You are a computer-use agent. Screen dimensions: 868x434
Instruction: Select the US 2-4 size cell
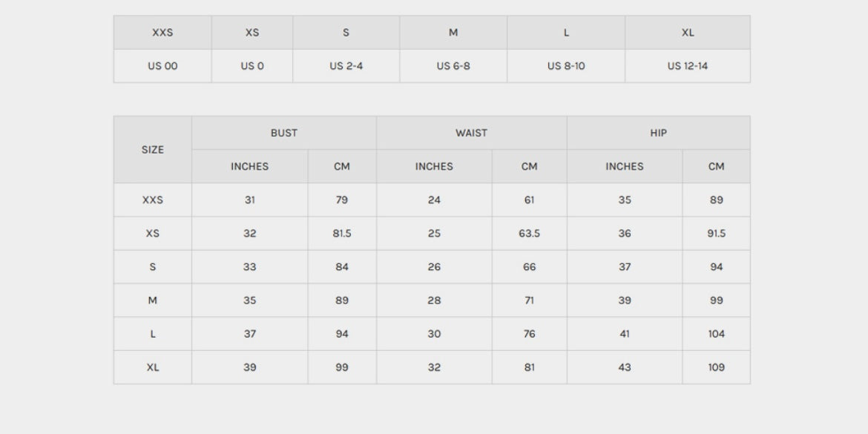346,66
